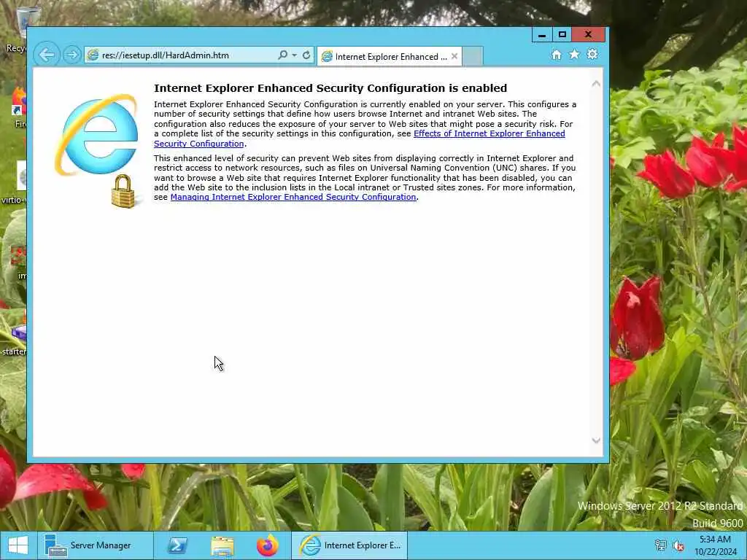Open File Explorer from the taskbar
This screenshot has height=560, width=747.
click(222, 546)
